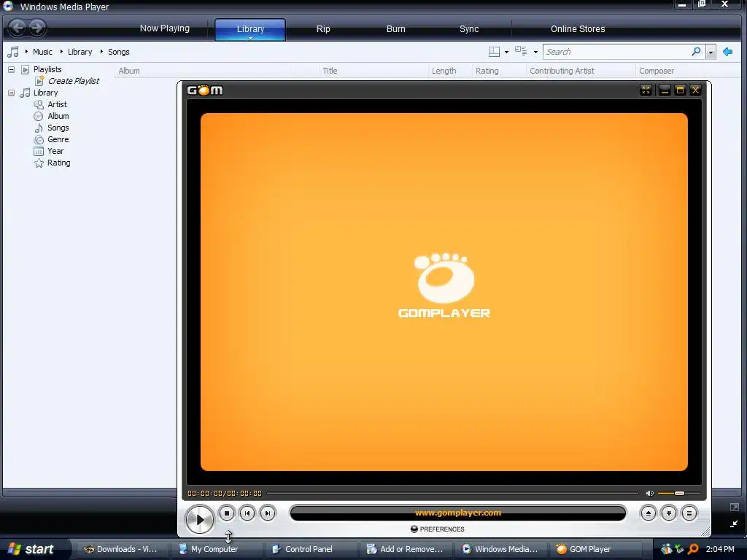
Task: Click the music category note icon
Action: point(13,52)
